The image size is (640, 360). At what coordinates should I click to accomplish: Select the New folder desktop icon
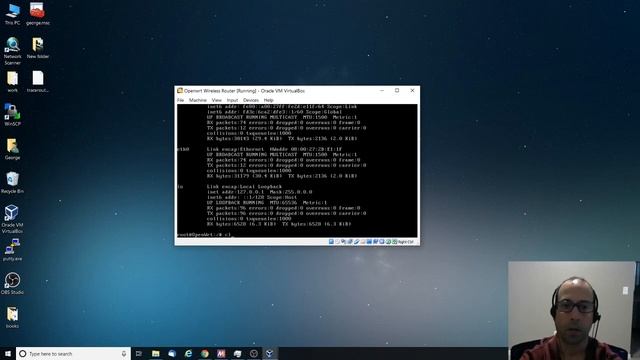coord(38,48)
